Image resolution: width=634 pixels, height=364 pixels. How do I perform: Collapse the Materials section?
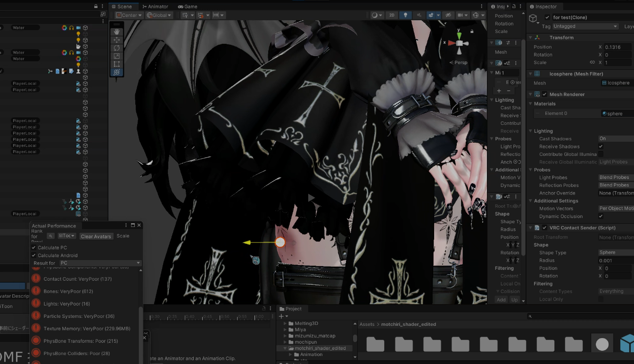coord(530,104)
